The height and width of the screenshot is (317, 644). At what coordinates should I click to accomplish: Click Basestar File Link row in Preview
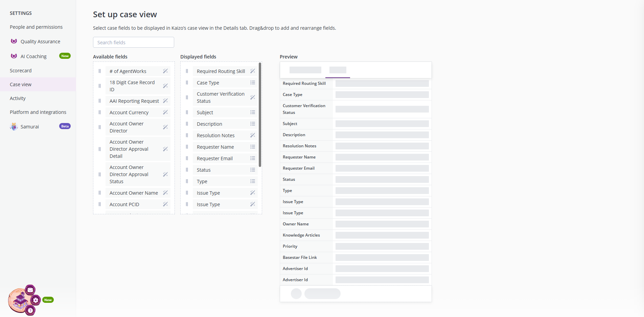[356, 258]
